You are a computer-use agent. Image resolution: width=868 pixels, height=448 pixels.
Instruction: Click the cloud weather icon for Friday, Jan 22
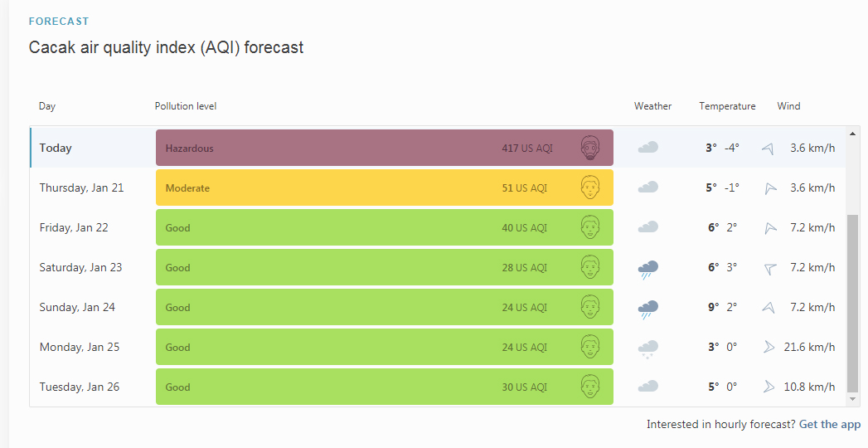[647, 227]
